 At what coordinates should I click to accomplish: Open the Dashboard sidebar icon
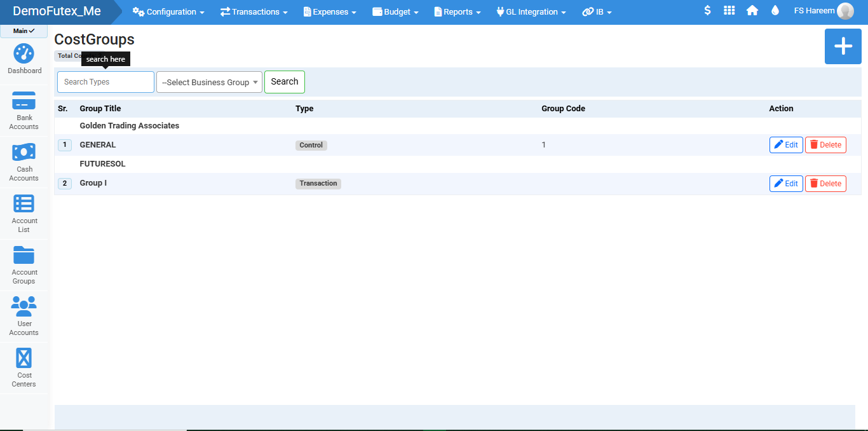tap(24, 55)
